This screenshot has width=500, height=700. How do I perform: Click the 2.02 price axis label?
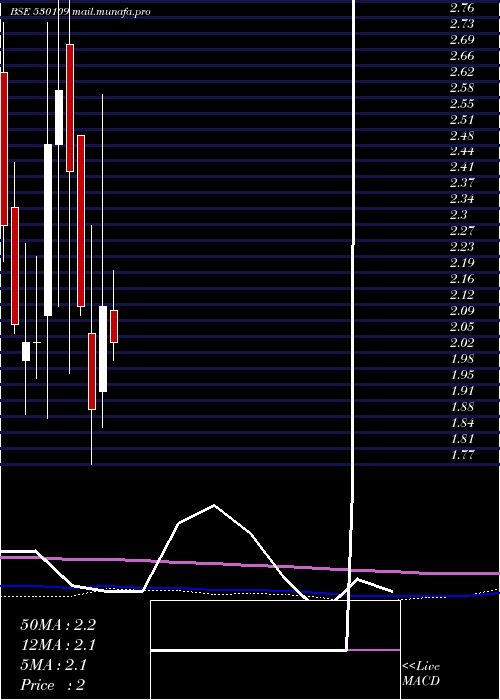(462, 343)
